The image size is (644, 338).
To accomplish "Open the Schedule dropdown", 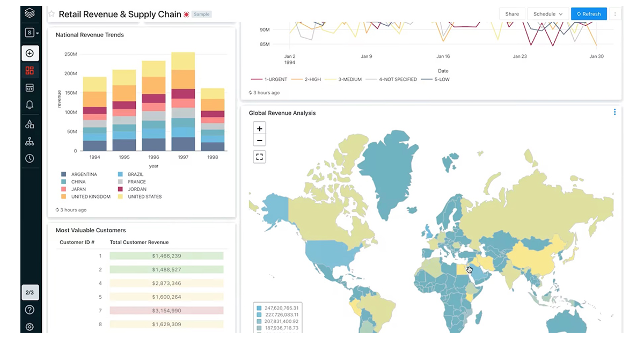I will click(x=547, y=14).
